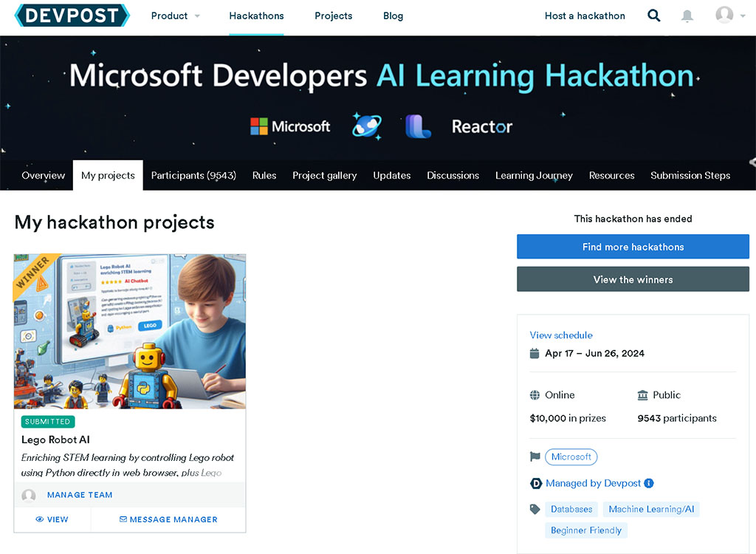Click the calendar icon by the dates
The image size is (756, 554).
click(535, 353)
